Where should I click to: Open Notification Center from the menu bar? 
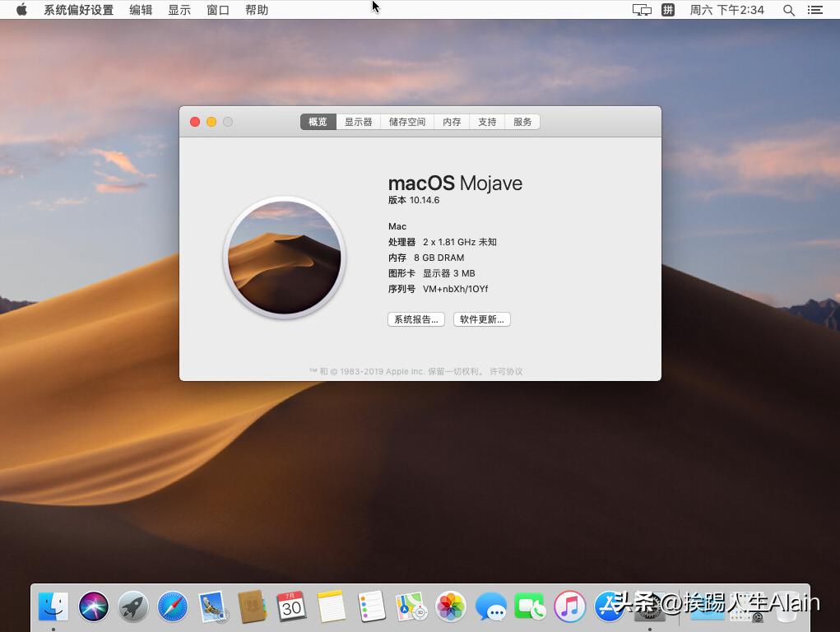tap(815, 10)
